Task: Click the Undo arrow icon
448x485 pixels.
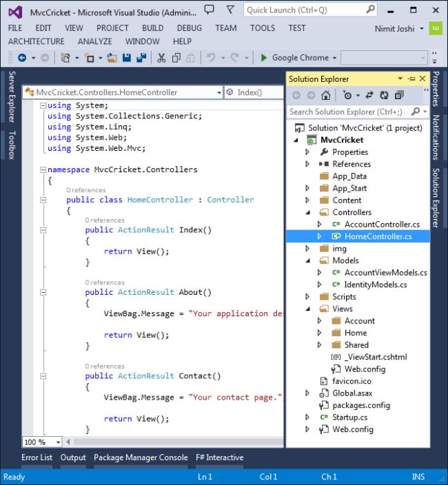Action: coord(211,58)
